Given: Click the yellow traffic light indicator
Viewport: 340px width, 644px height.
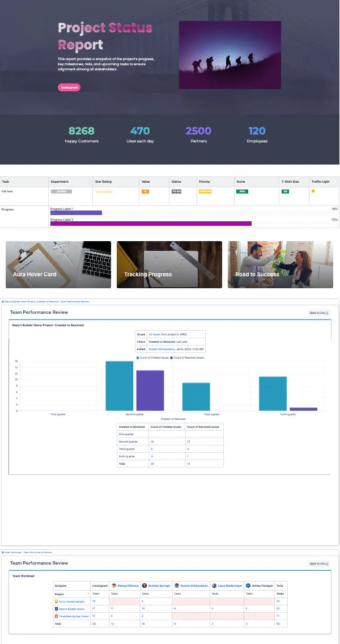Looking at the screenshot, I should [x=313, y=191].
